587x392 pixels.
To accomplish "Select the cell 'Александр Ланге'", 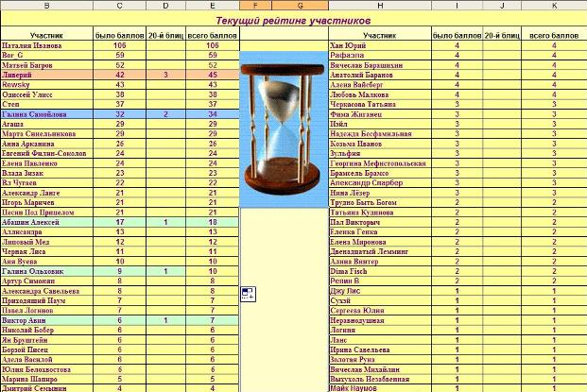I will pyautogui.click(x=47, y=193).
